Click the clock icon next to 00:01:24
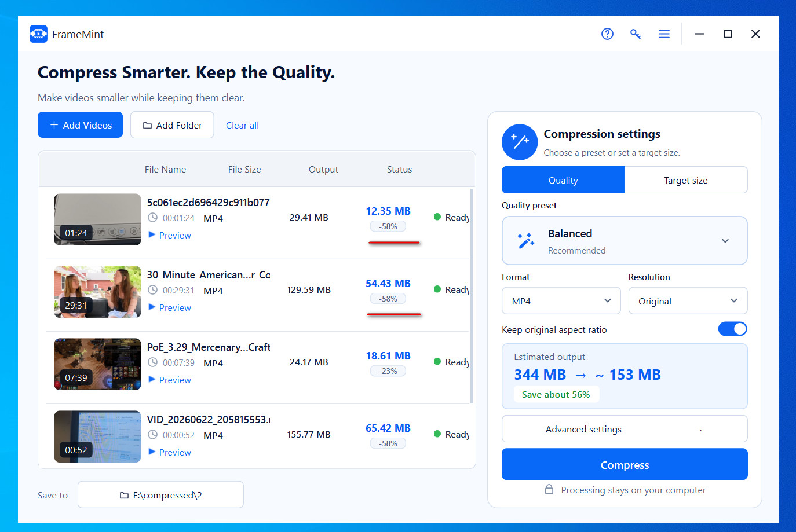The width and height of the screenshot is (796, 532). pos(152,218)
